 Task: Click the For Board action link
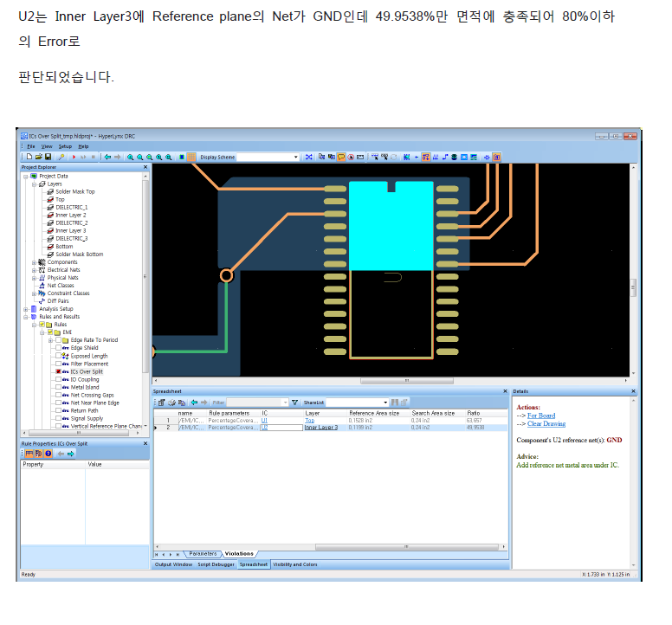[x=540, y=416]
